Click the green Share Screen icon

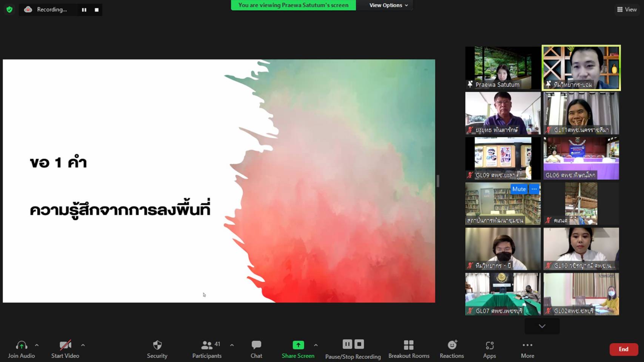tap(298, 345)
